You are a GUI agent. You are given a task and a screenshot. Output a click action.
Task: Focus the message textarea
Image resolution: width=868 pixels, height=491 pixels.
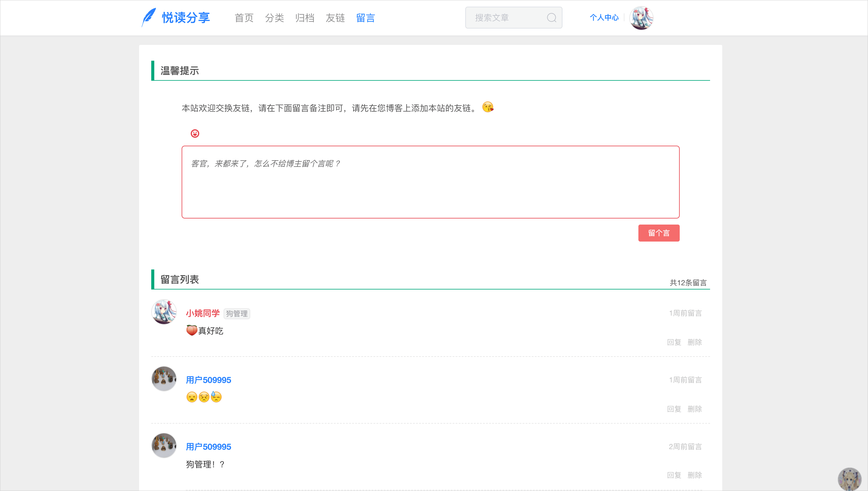(x=430, y=182)
